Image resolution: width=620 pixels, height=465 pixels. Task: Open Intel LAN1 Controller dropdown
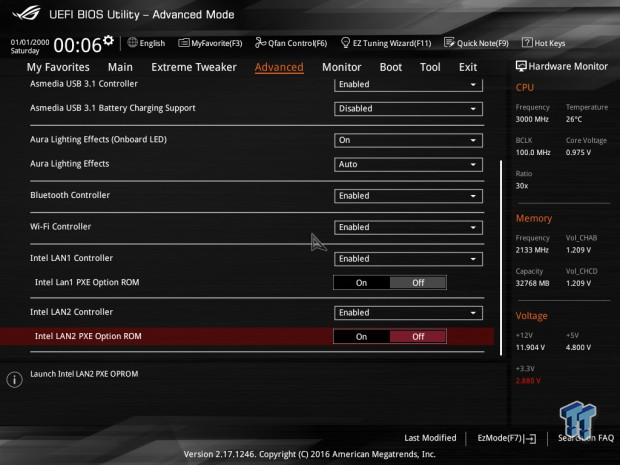point(408,259)
